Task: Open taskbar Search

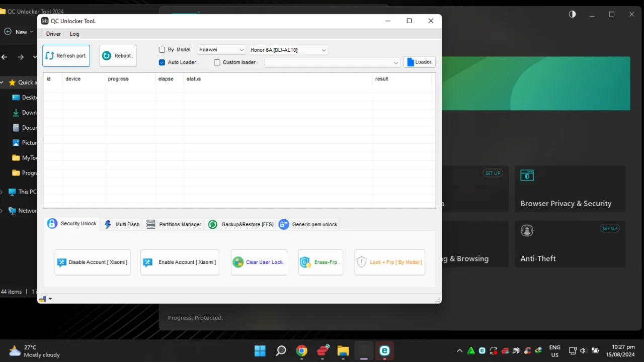Action: tap(281, 351)
